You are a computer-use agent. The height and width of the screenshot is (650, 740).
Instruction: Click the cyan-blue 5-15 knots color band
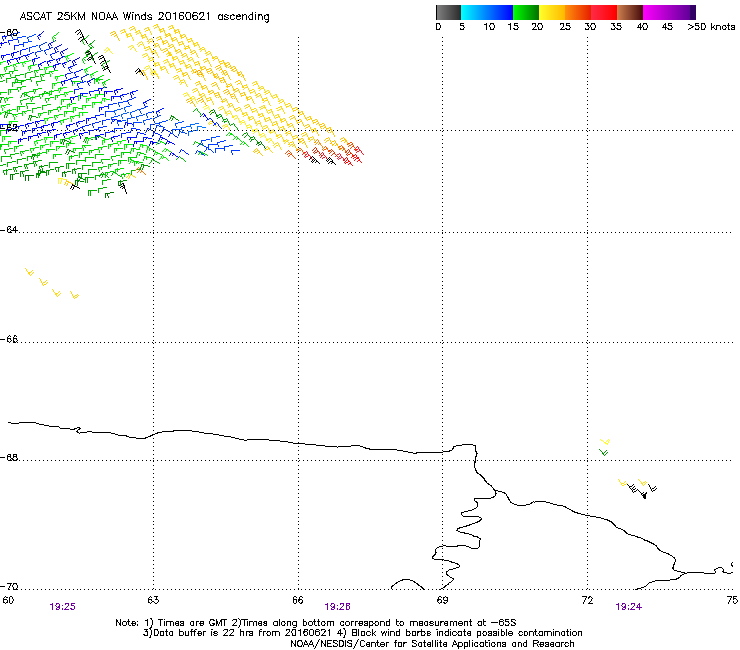click(x=487, y=12)
